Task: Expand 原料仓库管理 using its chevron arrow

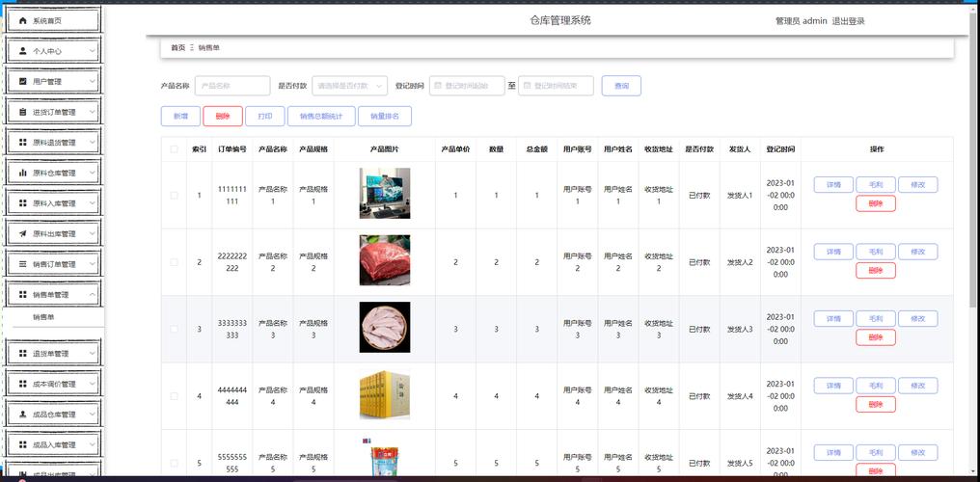Action: point(93,173)
